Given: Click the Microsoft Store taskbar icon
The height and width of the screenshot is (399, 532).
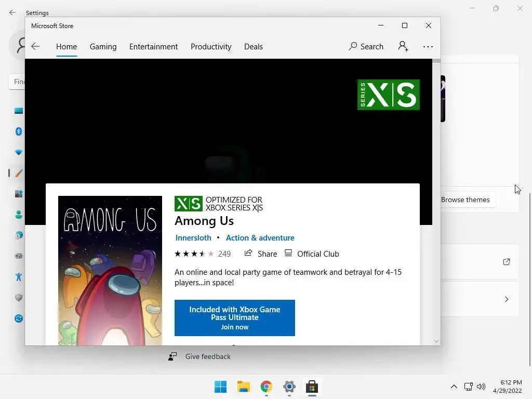Looking at the screenshot, I should (x=312, y=387).
